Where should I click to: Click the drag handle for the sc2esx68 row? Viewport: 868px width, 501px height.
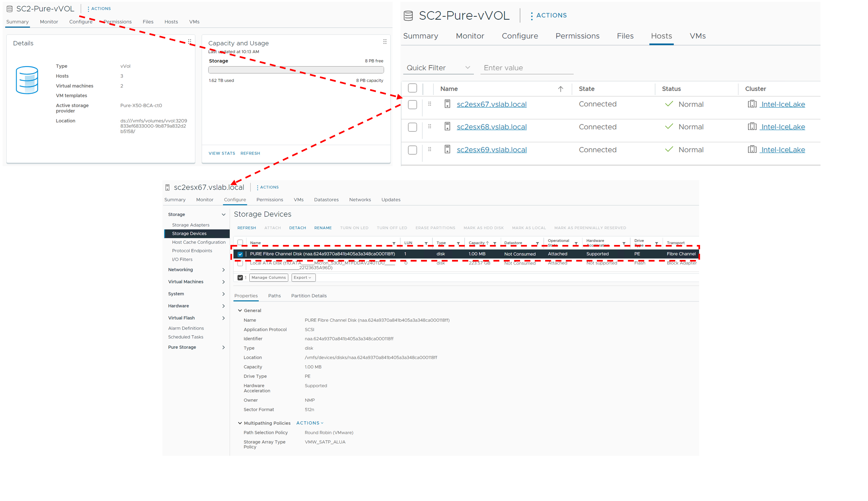[x=430, y=127]
